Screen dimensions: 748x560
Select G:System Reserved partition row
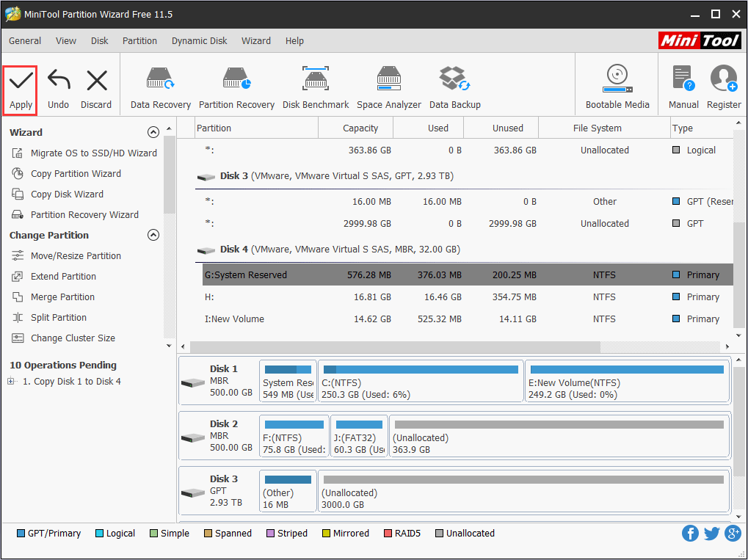(x=468, y=274)
